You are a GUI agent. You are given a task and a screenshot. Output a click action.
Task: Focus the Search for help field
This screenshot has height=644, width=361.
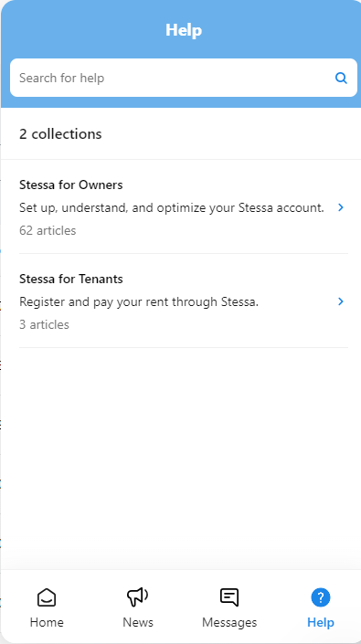click(x=184, y=78)
